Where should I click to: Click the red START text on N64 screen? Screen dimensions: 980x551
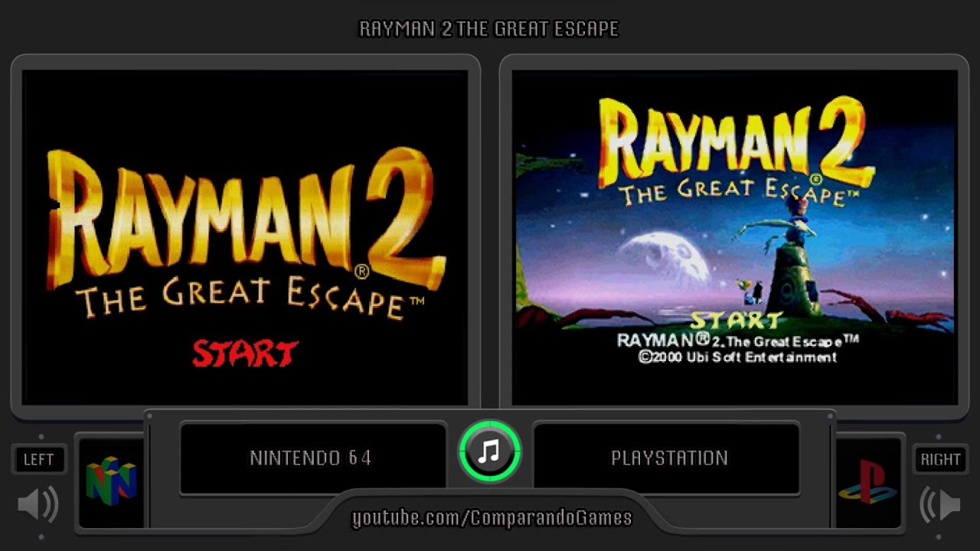coord(245,354)
